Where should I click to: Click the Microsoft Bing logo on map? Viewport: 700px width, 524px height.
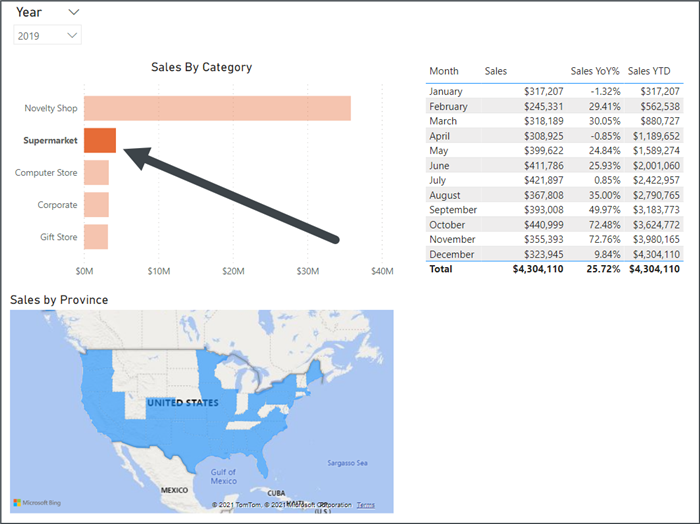pyautogui.click(x=40, y=502)
